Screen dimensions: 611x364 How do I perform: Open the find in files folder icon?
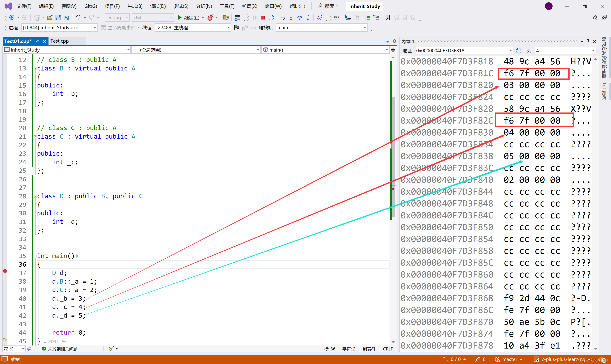[226, 18]
